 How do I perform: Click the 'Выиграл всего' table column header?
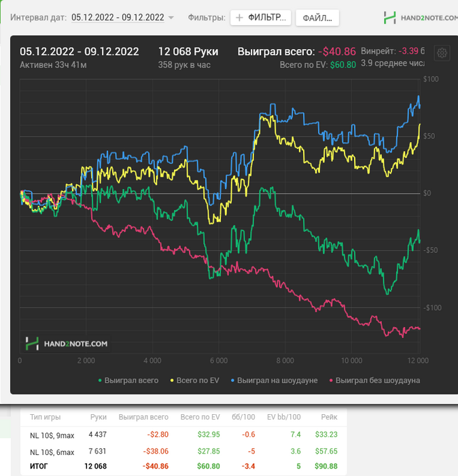click(143, 417)
